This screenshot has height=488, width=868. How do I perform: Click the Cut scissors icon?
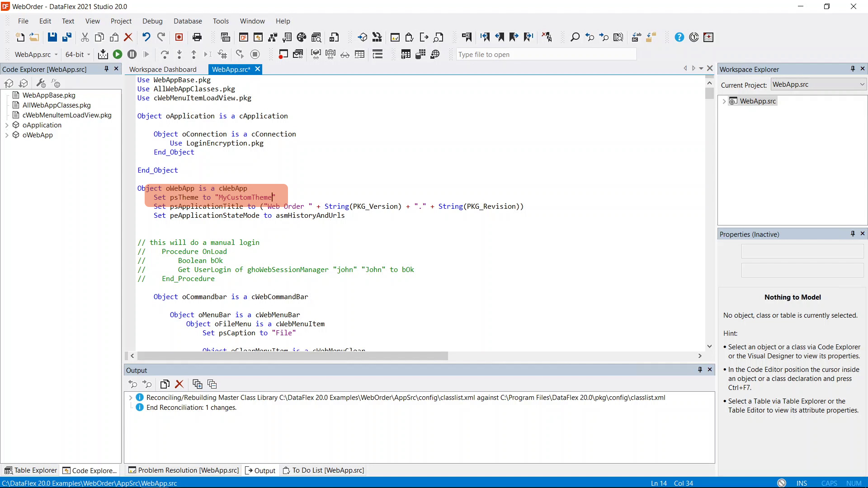point(85,37)
